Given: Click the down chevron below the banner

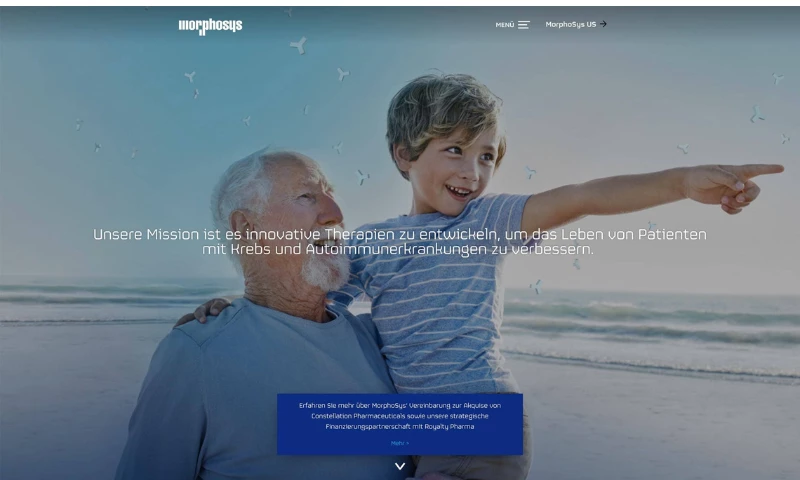Looking at the screenshot, I should tap(400, 466).
